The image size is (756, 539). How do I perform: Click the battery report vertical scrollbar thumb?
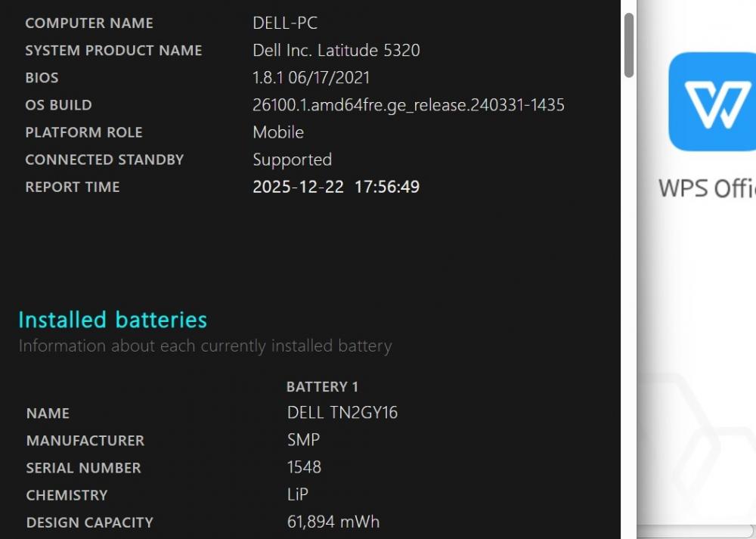tap(629, 45)
